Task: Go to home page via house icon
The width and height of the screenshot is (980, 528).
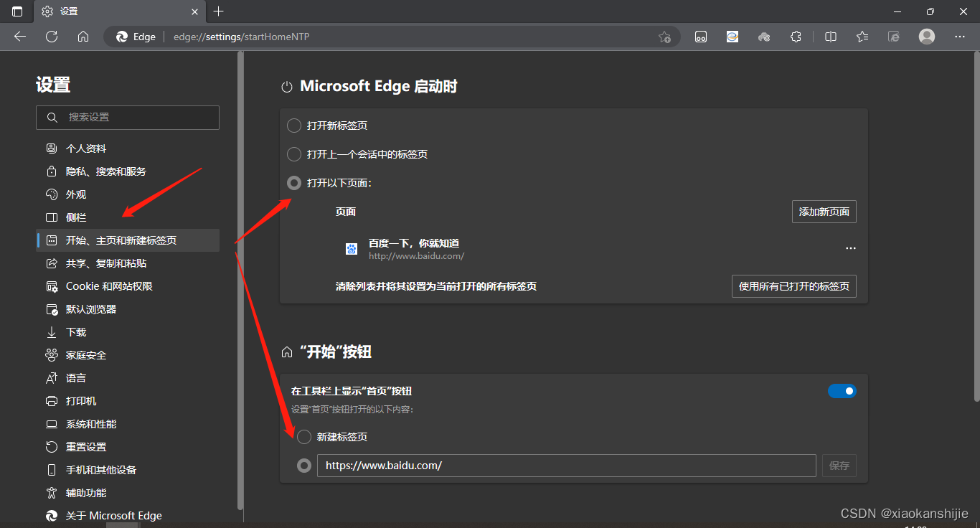Action: point(83,37)
